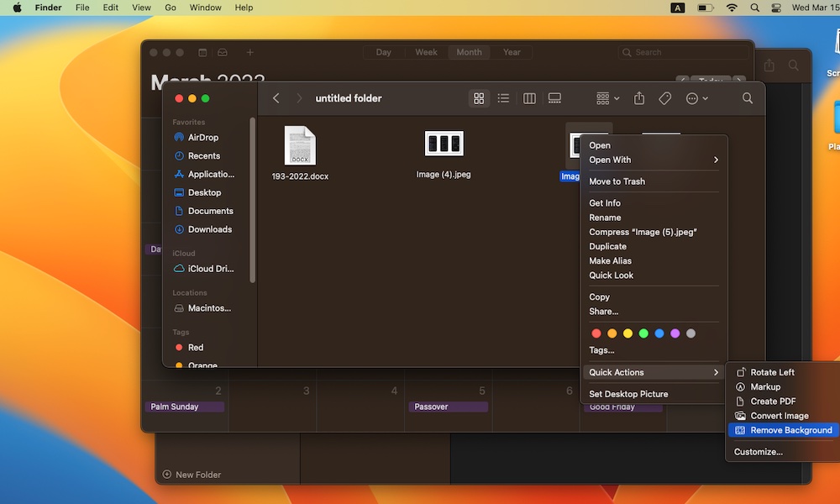
Task: Click the Edit Tags toolbar icon
Action: 664,98
